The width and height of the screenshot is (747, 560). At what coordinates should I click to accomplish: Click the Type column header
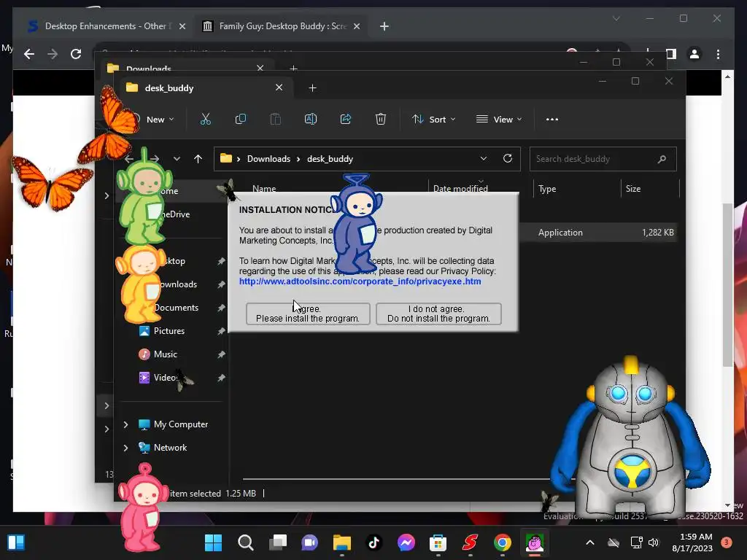pyautogui.click(x=547, y=189)
